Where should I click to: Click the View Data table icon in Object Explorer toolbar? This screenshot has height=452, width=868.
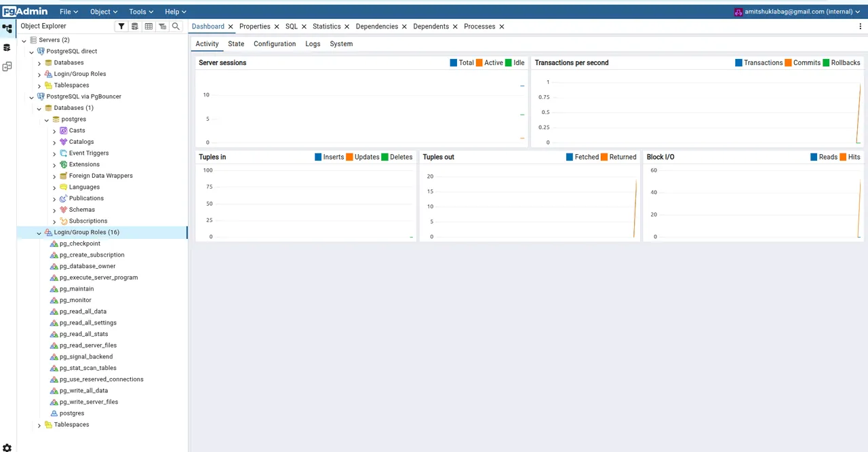149,26
